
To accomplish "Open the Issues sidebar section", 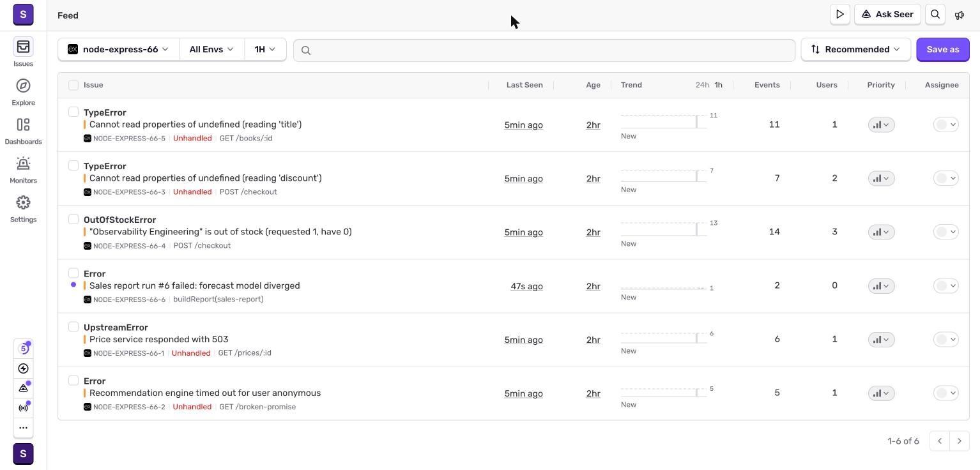I will pos(23,52).
